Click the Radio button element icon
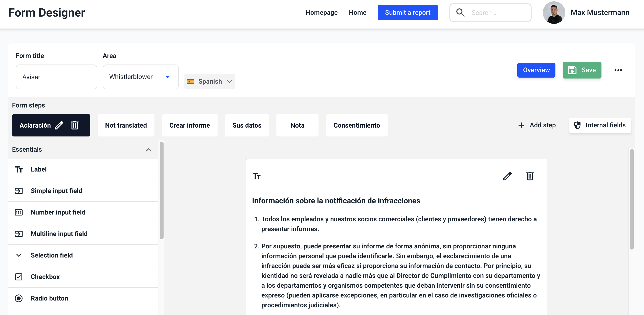 19,298
